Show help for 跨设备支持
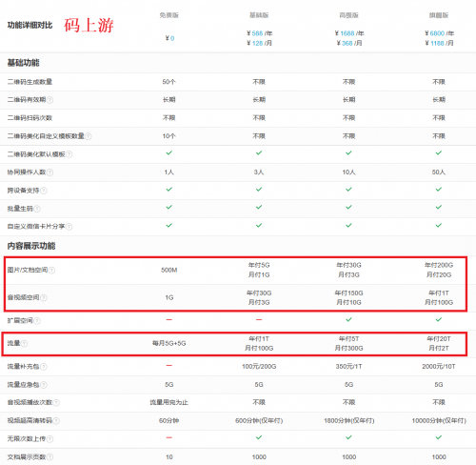The height and width of the screenshot is (465, 476). [x=44, y=191]
